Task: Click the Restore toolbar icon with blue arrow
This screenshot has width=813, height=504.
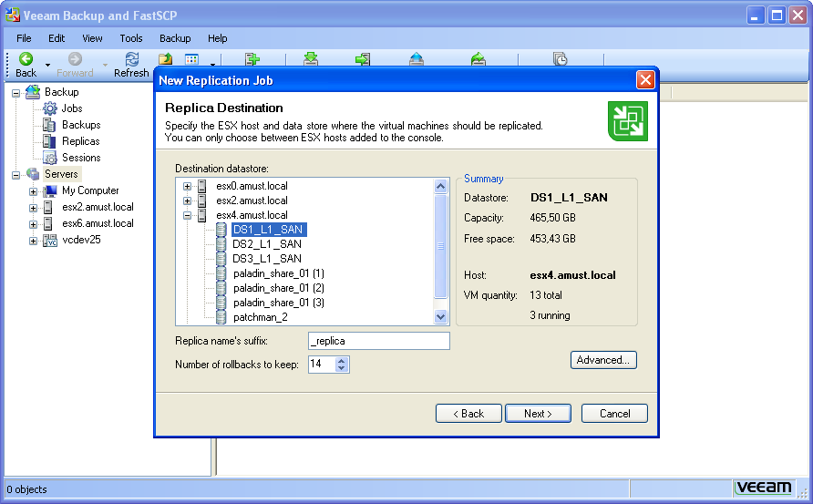Action: point(417,58)
